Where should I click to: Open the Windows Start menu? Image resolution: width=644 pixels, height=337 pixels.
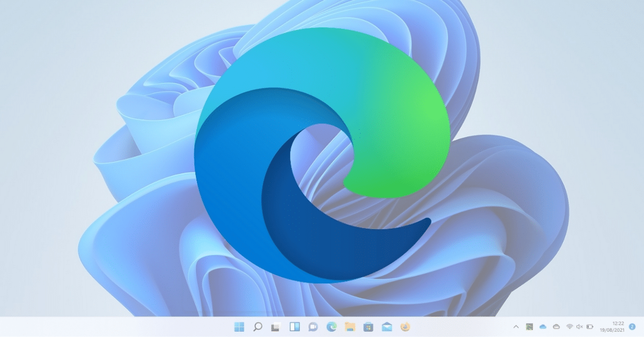(x=239, y=326)
